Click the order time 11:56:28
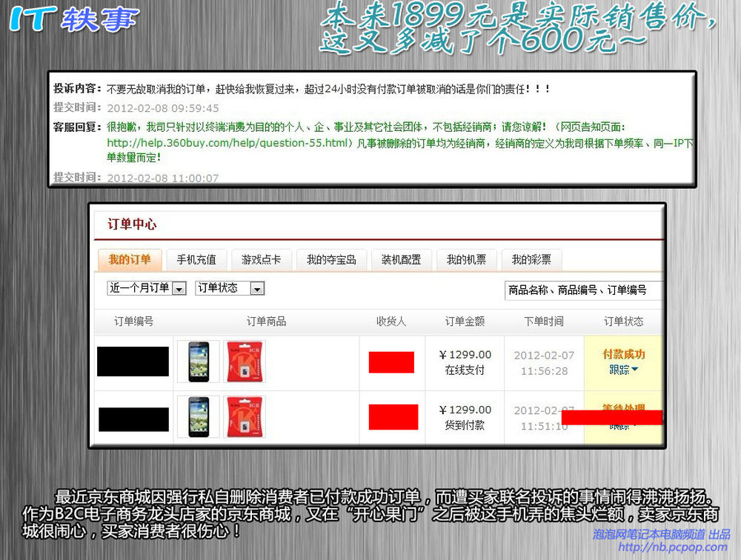 click(x=545, y=371)
